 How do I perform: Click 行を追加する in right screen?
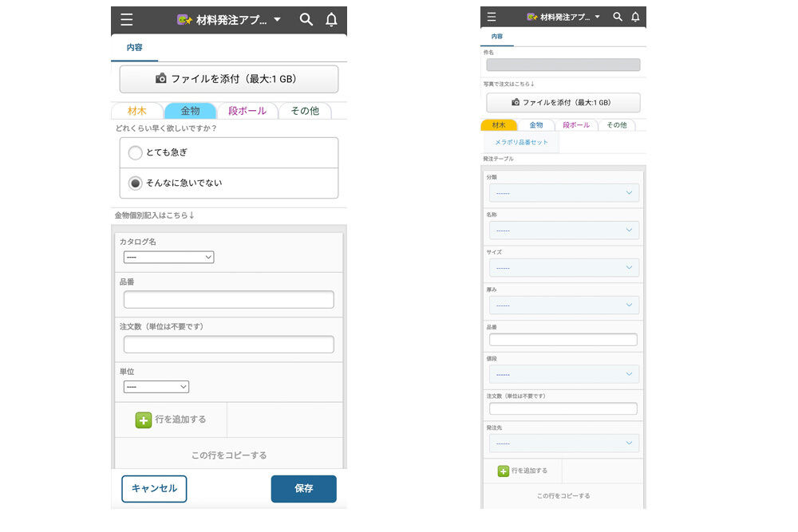(523, 471)
